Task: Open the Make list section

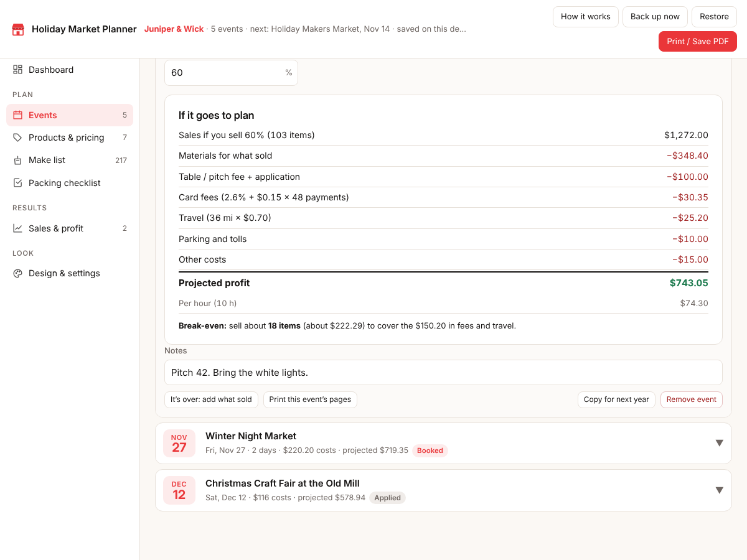Action: point(70,160)
